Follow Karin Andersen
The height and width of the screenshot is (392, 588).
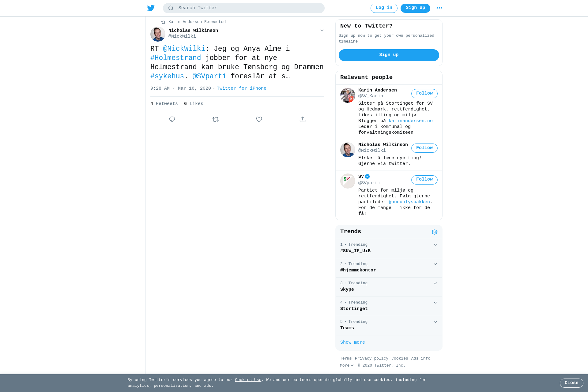(424, 94)
